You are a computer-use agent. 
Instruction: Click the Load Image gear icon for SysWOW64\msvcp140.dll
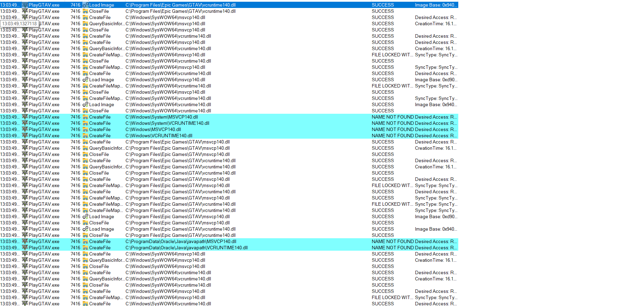(85, 80)
